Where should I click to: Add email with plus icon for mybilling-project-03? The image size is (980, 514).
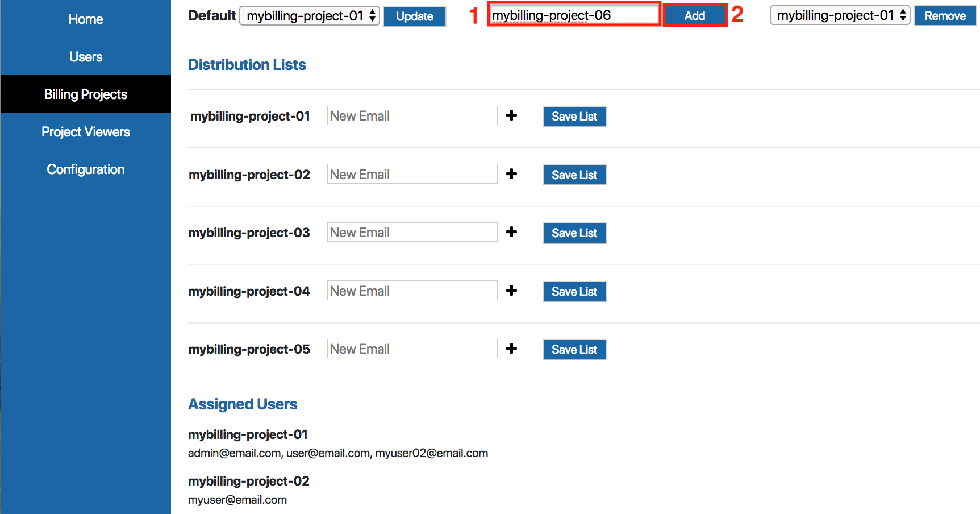point(511,232)
